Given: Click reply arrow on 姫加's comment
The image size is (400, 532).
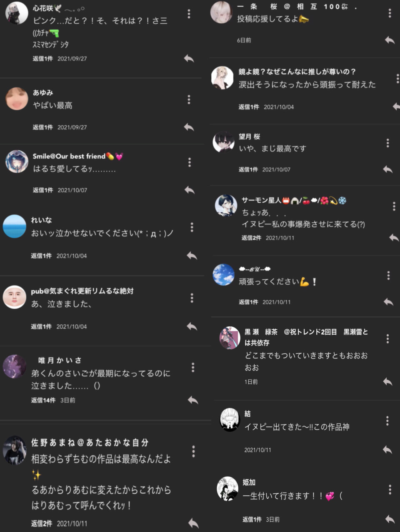Looking at the screenshot, I should [x=390, y=519].
